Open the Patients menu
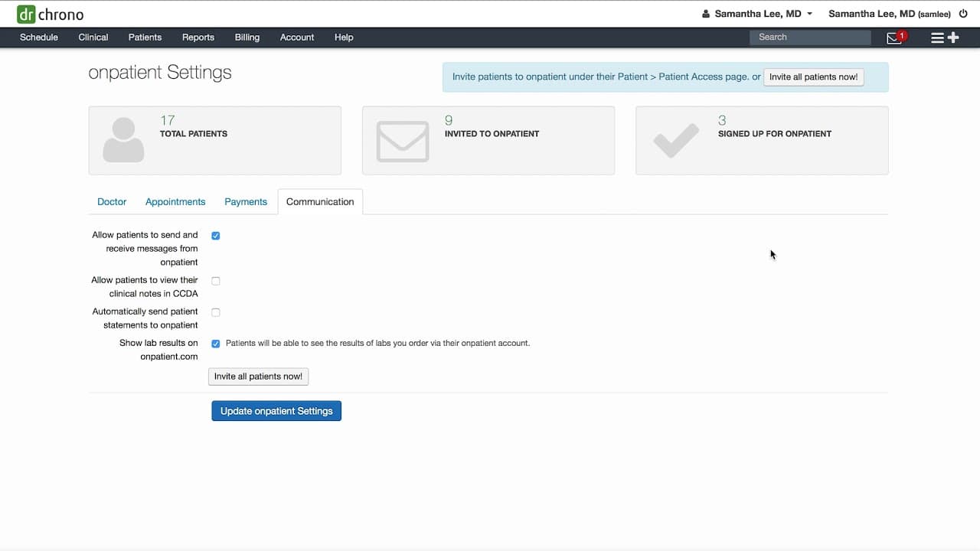 [145, 37]
